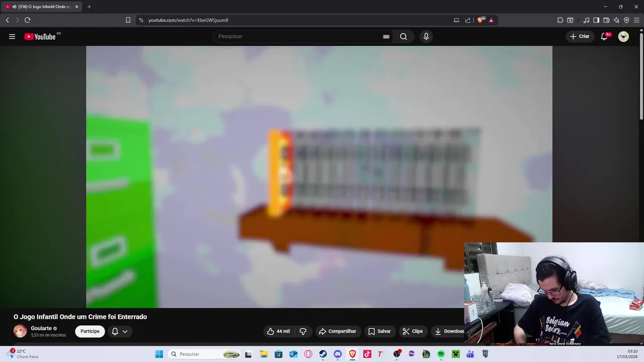
Task: Open Microsoft Store from the taskbar
Action: point(278,354)
